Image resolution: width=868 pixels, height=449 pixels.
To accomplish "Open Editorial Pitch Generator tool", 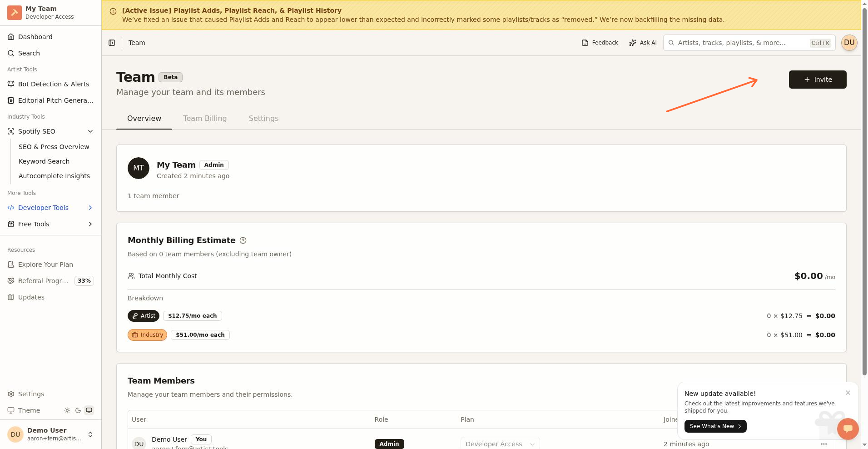I will pyautogui.click(x=50, y=100).
